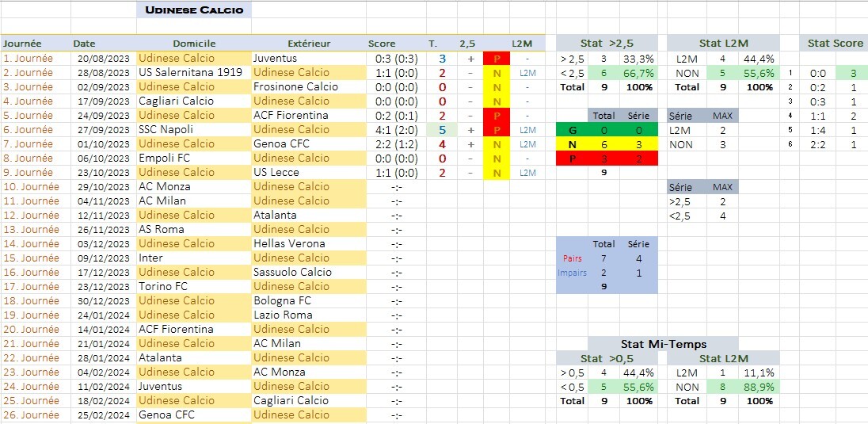868x424 pixels.
Task: Select the Pairs label cell
Action: (573, 258)
